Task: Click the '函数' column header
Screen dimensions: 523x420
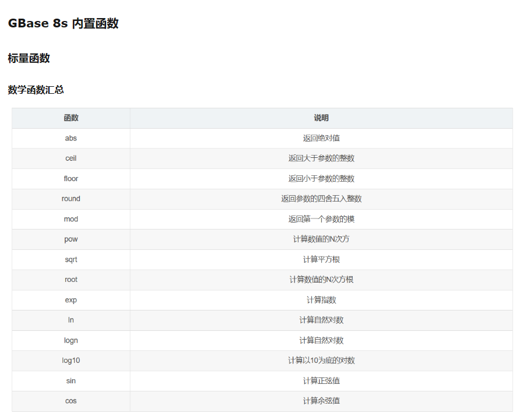Action: [x=71, y=118]
